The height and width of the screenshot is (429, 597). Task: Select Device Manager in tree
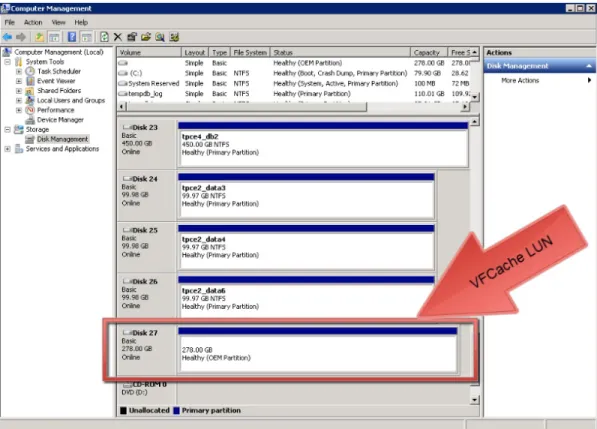click(60, 120)
